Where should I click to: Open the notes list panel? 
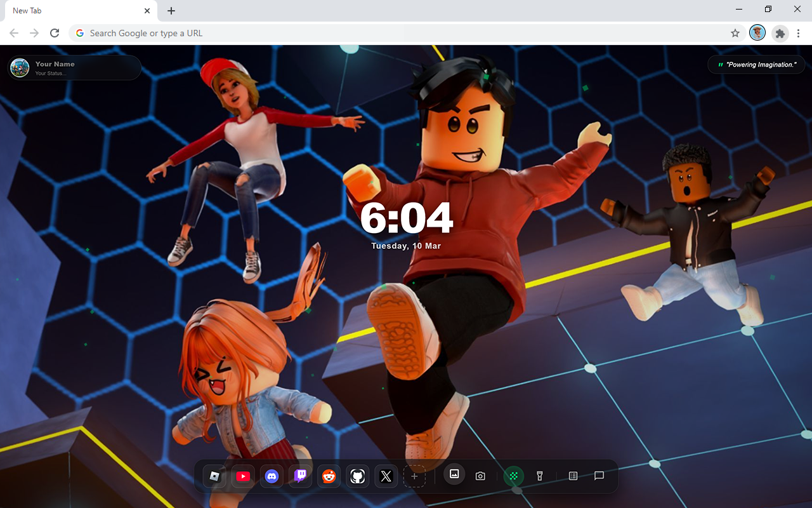coord(573,476)
